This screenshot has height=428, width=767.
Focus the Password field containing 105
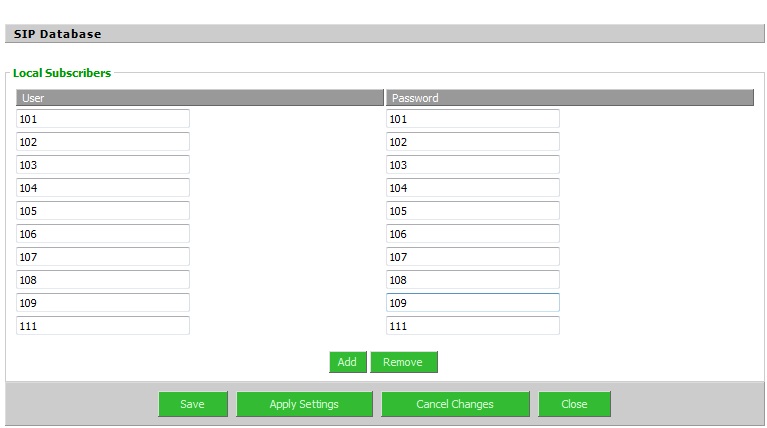[473, 211]
